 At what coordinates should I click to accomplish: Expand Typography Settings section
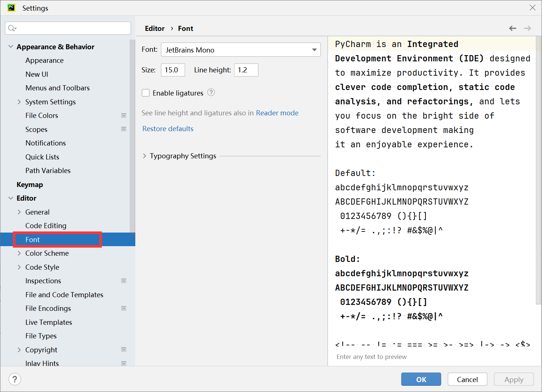tap(145, 156)
